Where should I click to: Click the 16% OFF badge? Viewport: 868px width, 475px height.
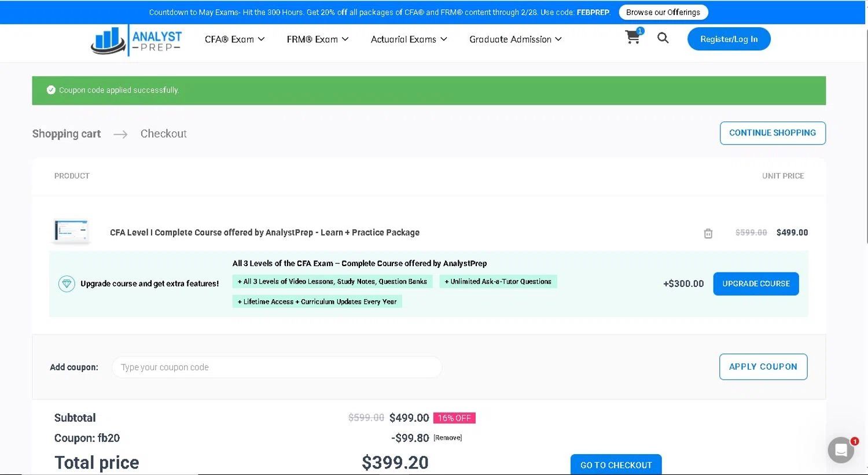point(454,418)
